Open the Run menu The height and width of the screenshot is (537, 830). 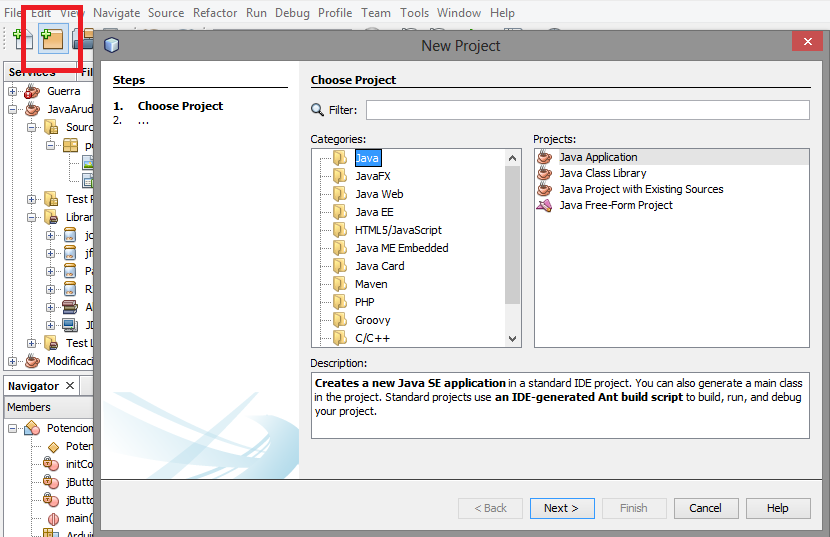[x=256, y=13]
